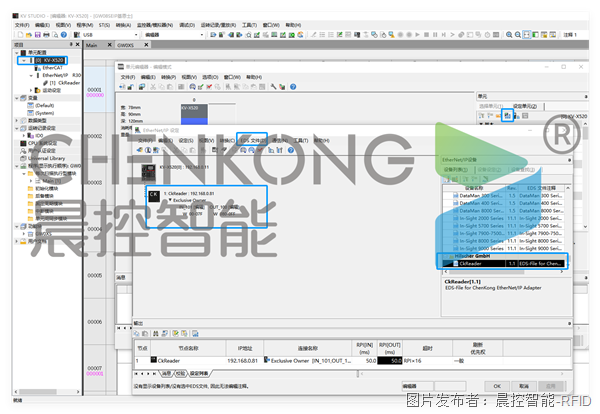The image size is (600, 414).
Task: Click CkReader node name cell in table
Action: (188, 361)
